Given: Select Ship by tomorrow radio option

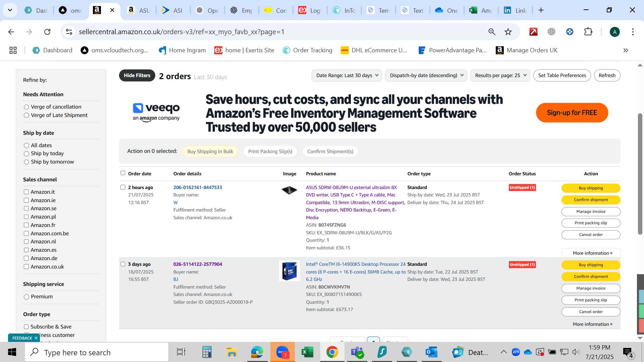Looking at the screenshot, I should 26,162.
